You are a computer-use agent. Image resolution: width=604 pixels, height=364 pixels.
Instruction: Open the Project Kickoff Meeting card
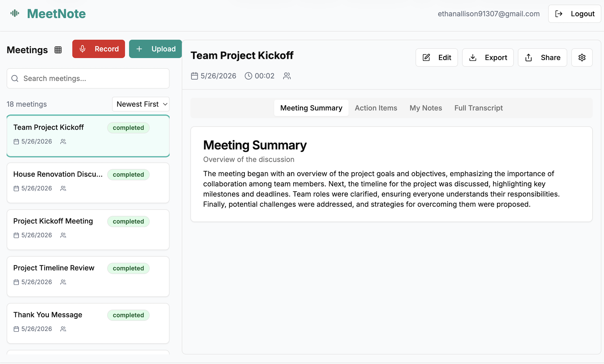(x=88, y=230)
